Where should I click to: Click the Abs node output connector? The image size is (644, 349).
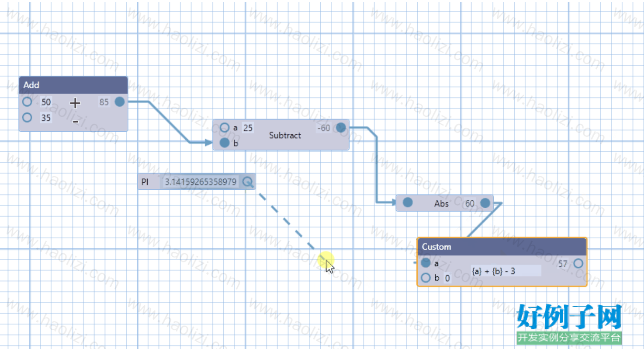point(485,203)
